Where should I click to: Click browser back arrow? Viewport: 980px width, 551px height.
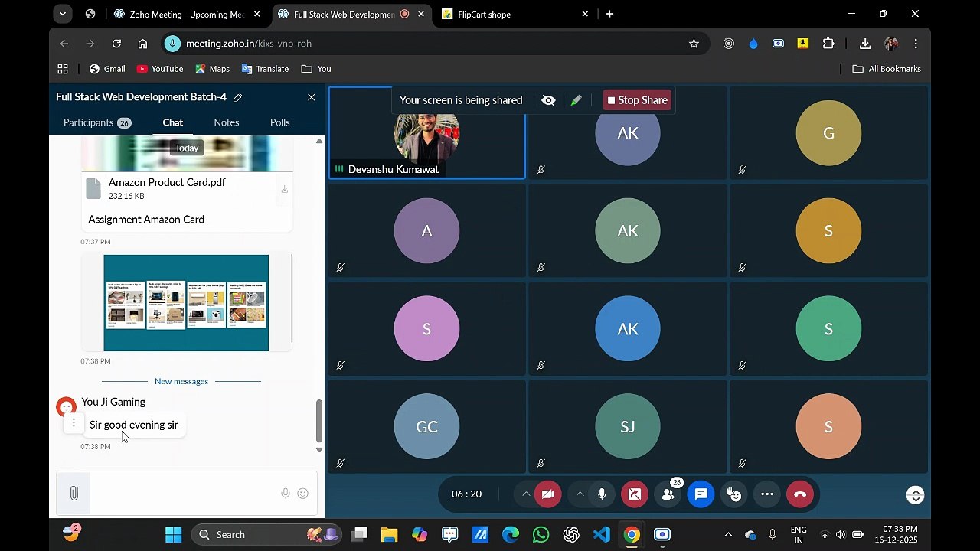[64, 44]
